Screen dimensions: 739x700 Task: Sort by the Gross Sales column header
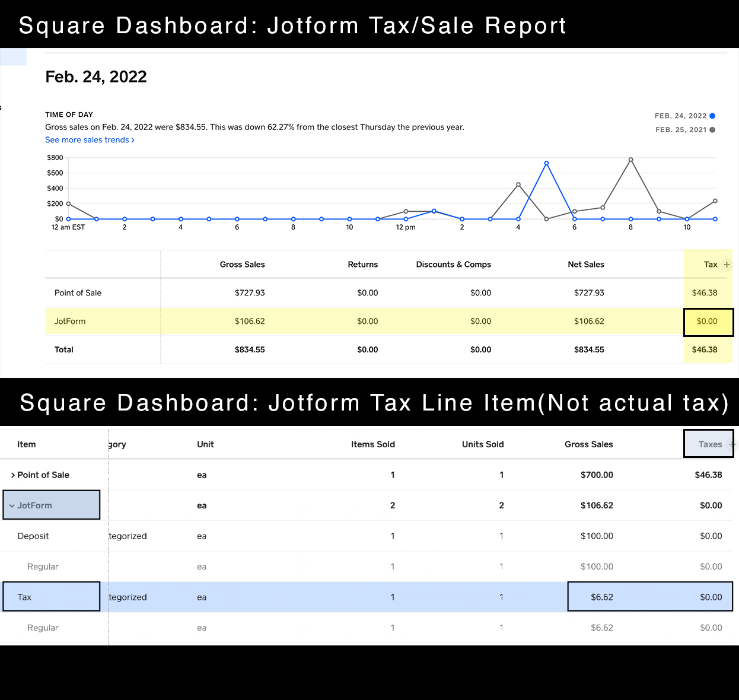(588, 444)
